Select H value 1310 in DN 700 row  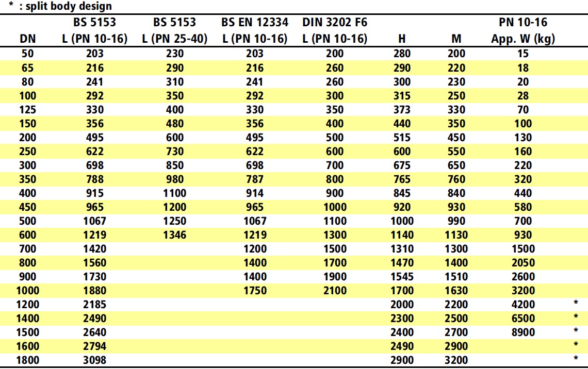pyautogui.click(x=402, y=249)
